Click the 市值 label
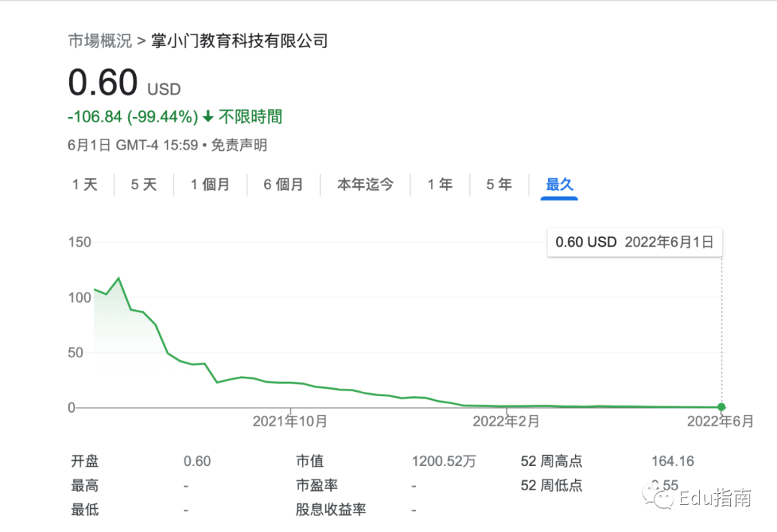Viewport: 777px width, 532px height. coord(310,461)
